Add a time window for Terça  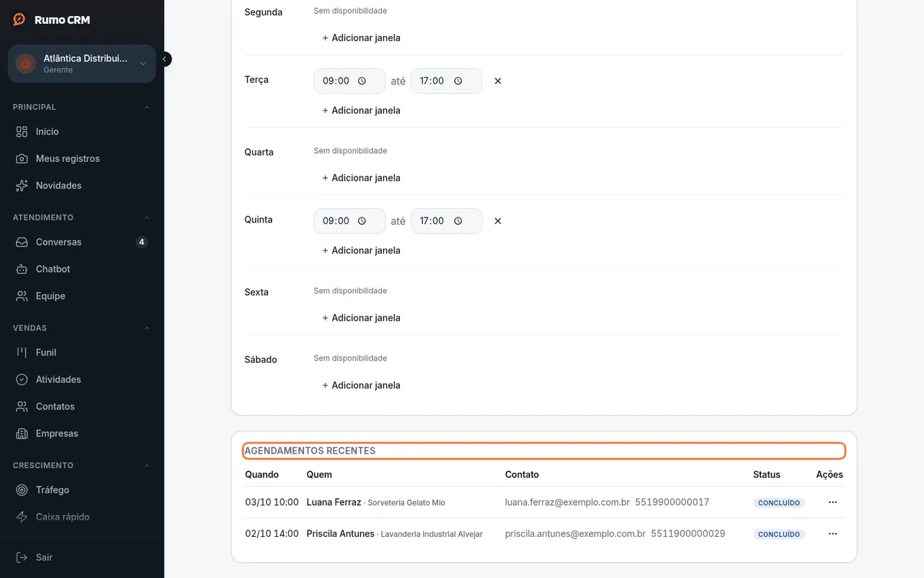pos(361,111)
